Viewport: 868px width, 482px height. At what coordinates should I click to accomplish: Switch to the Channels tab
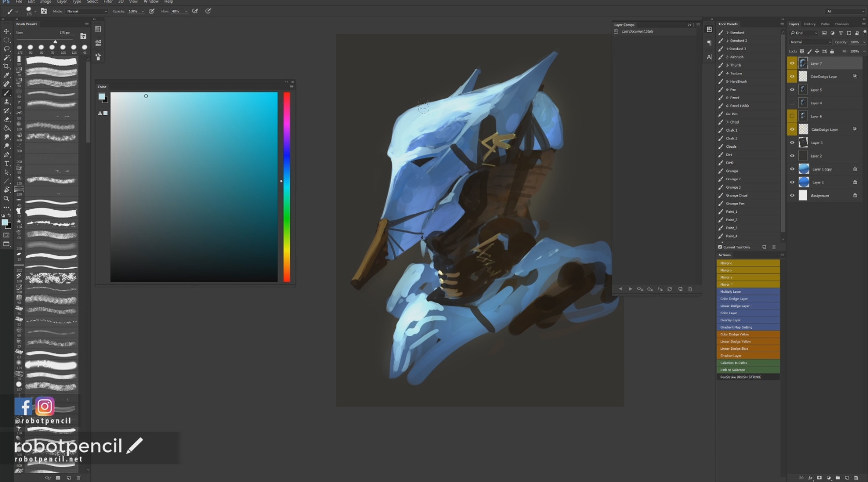click(x=842, y=24)
